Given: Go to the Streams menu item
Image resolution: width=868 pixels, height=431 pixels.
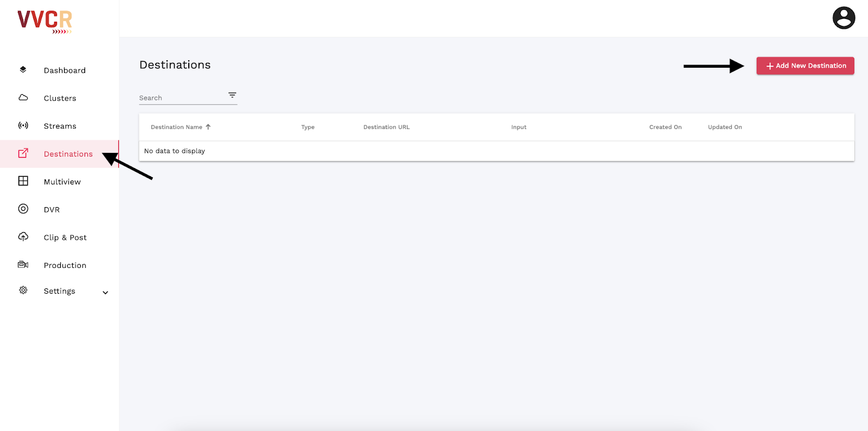Looking at the screenshot, I should 60,126.
